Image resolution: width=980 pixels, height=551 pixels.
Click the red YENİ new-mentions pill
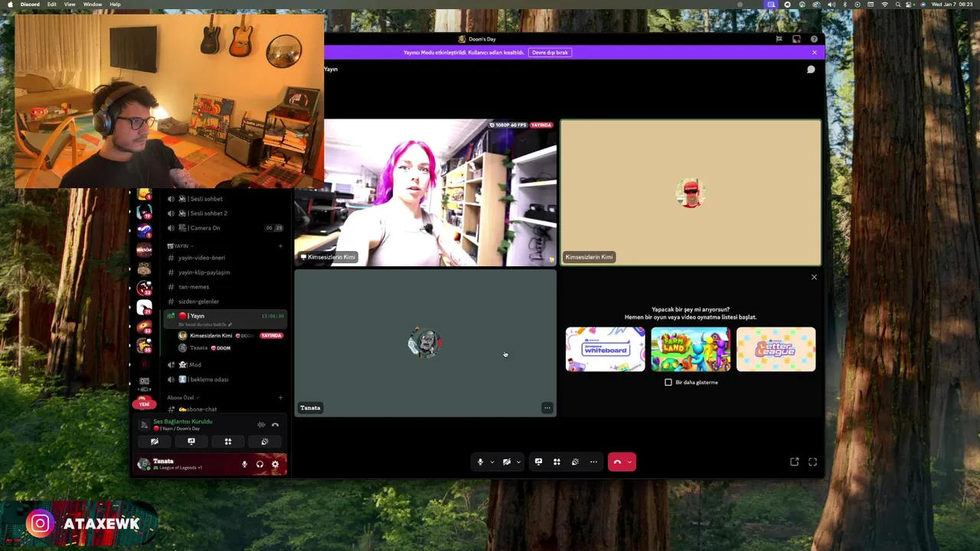click(143, 405)
